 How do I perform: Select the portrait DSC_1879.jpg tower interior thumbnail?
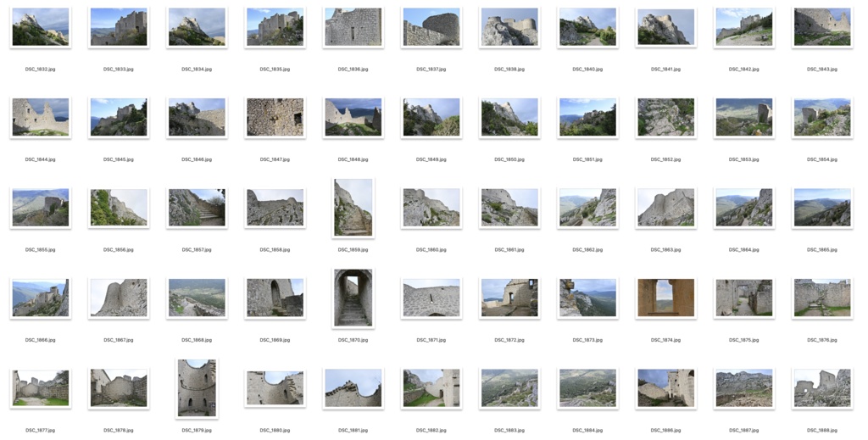tap(197, 388)
